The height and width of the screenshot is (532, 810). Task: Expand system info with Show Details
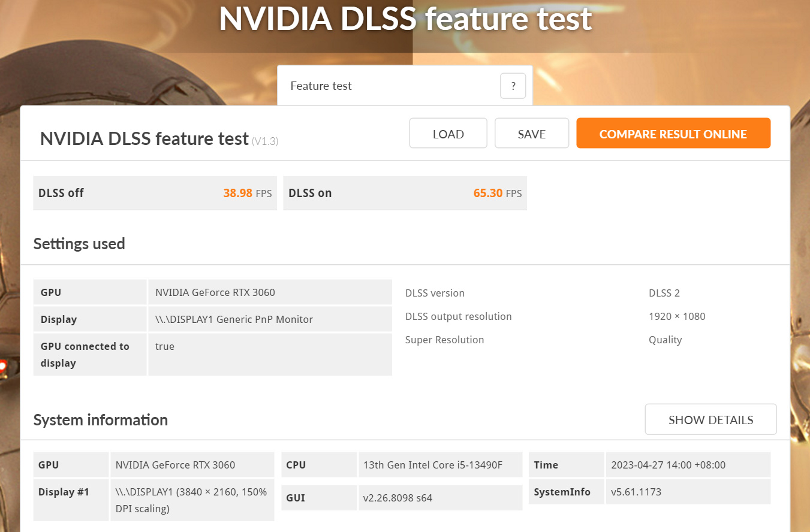coord(710,420)
